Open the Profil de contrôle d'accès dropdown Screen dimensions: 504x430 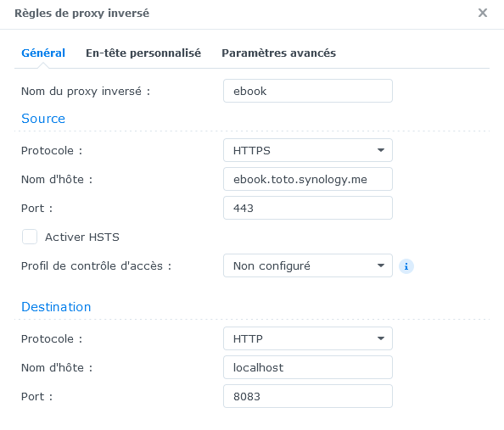click(308, 265)
